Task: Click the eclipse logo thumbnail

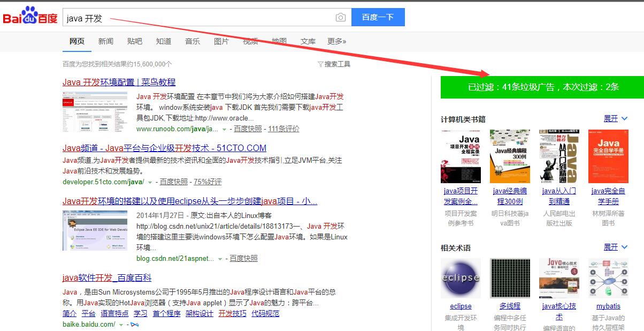Action: (x=461, y=278)
